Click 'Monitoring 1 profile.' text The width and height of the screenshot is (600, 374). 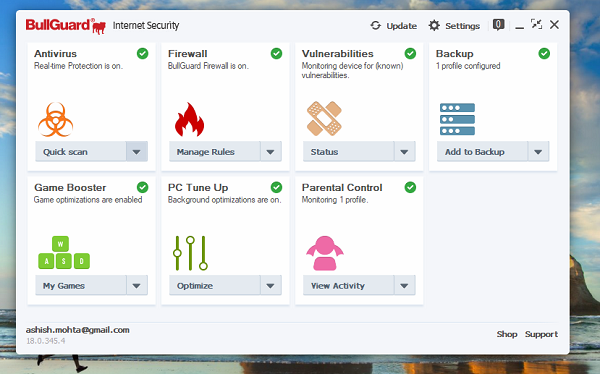coord(335,200)
